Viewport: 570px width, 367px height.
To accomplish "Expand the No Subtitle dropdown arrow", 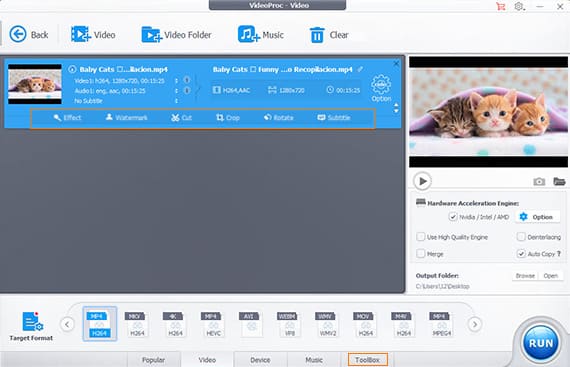I will pos(176,101).
